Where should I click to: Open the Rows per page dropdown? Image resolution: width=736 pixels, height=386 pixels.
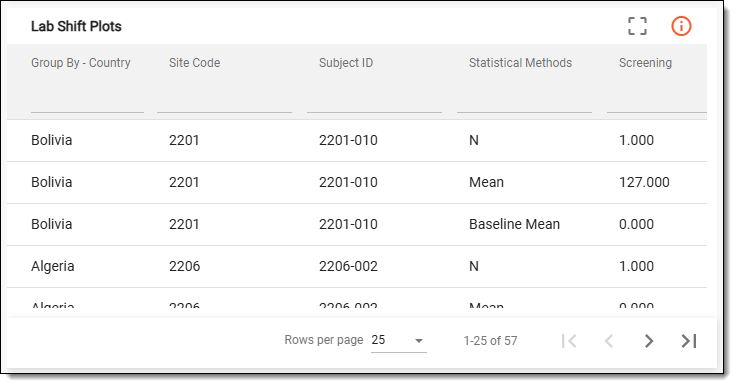399,340
